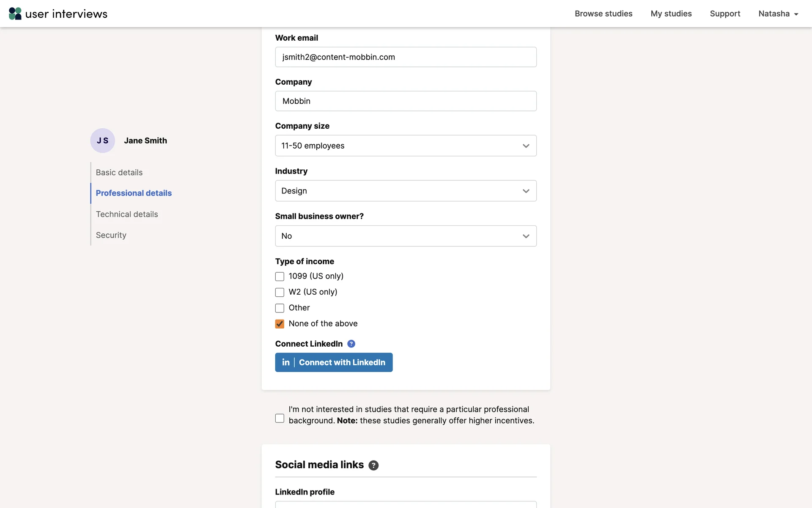The height and width of the screenshot is (508, 812).
Task: Click the LinkedIn 'in' icon on button
Action: pos(286,362)
